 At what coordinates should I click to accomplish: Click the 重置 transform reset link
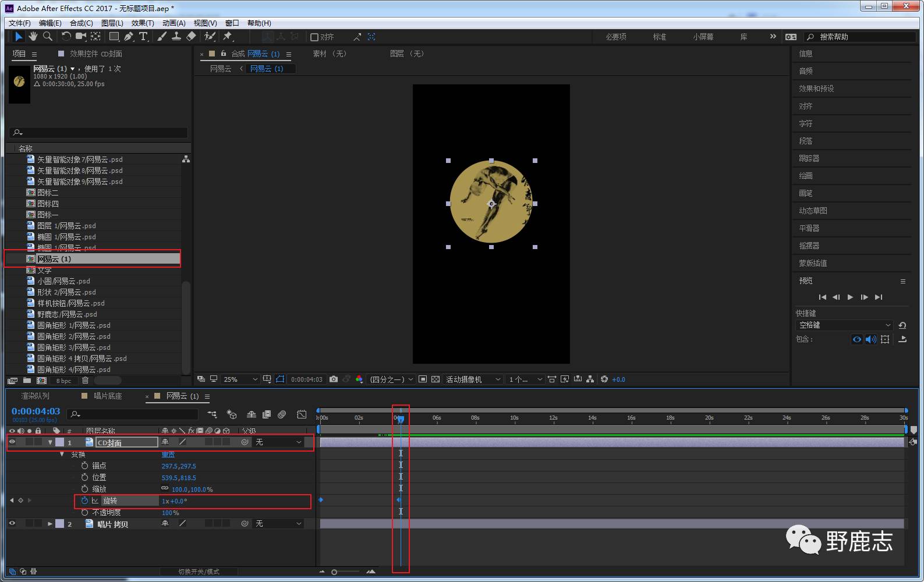pyautogui.click(x=168, y=455)
